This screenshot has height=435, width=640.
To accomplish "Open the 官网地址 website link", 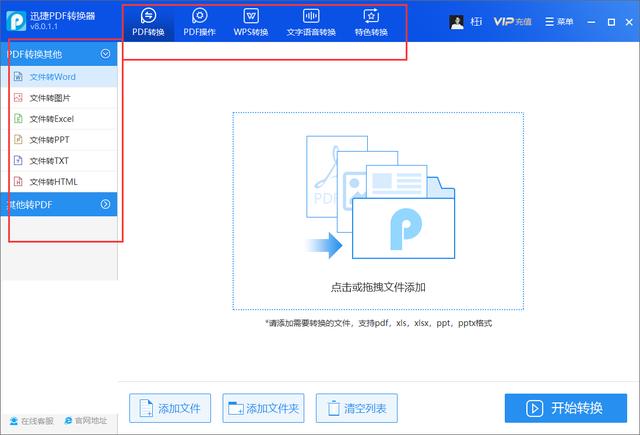I will (x=86, y=421).
